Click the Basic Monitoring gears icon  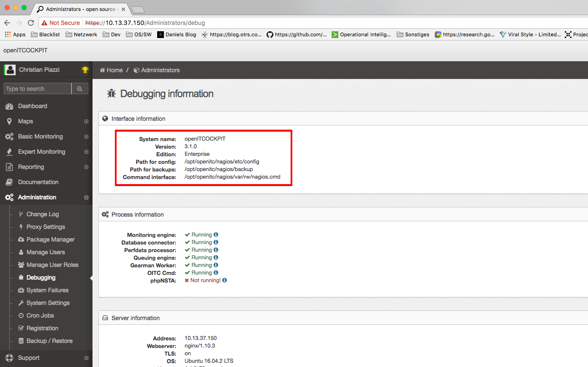point(9,137)
